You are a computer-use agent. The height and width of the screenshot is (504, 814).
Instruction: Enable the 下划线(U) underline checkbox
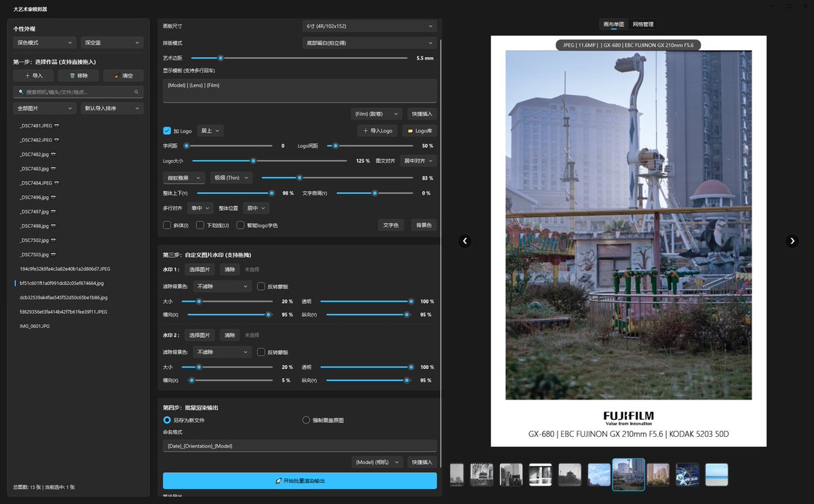(x=200, y=225)
